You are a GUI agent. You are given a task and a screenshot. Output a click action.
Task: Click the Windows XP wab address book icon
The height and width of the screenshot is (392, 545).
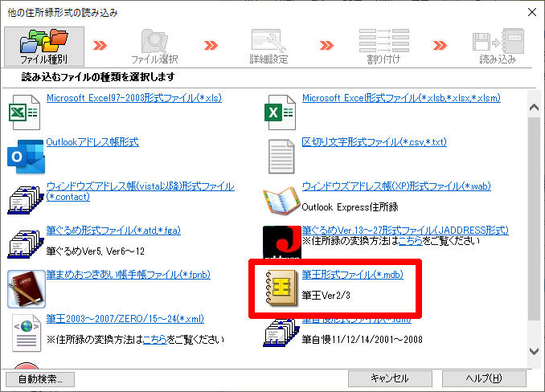point(281,200)
